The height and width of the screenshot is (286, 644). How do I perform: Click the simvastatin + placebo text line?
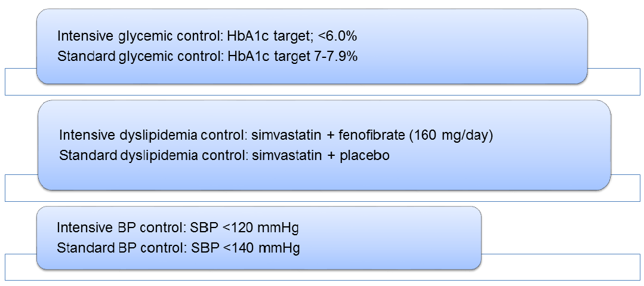tap(224, 156)
